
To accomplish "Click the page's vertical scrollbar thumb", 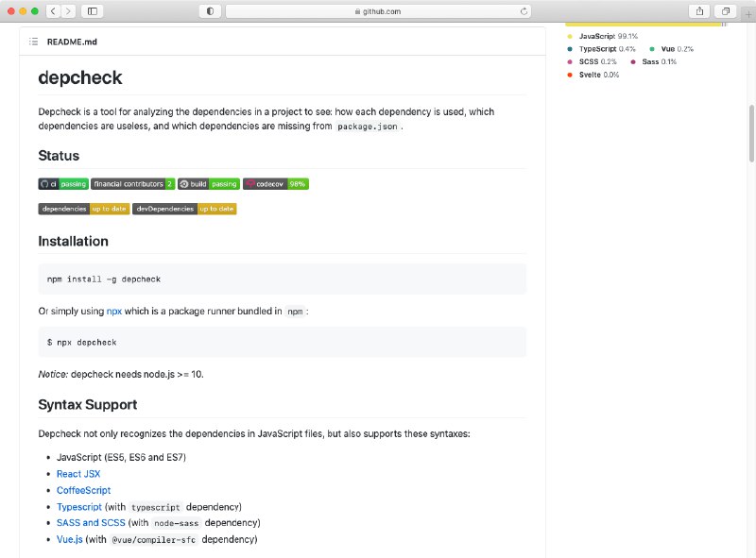I will pos(751,133).
